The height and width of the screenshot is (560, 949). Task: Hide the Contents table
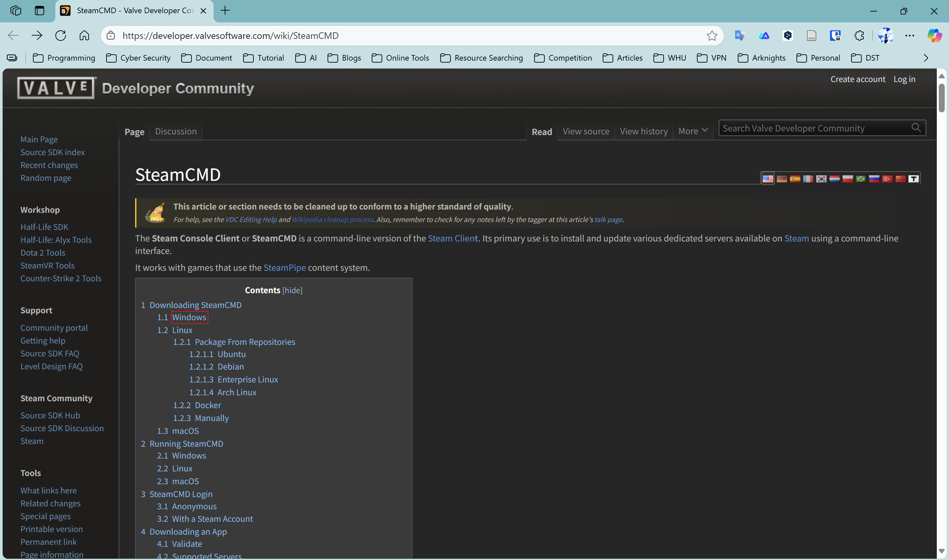292,290
